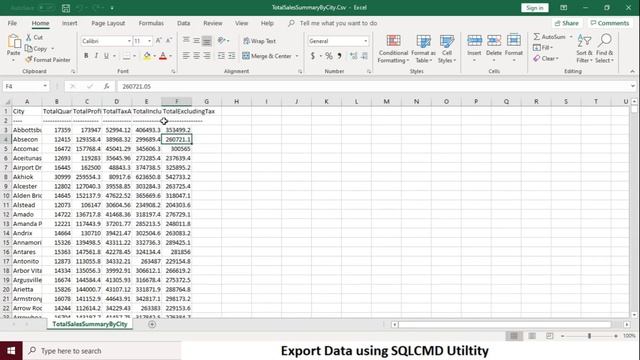Click the Decrease Font Size icon

point(169,40)
